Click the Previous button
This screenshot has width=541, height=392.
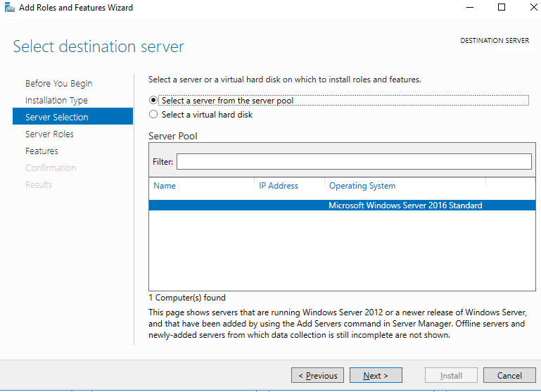(317, 375)
